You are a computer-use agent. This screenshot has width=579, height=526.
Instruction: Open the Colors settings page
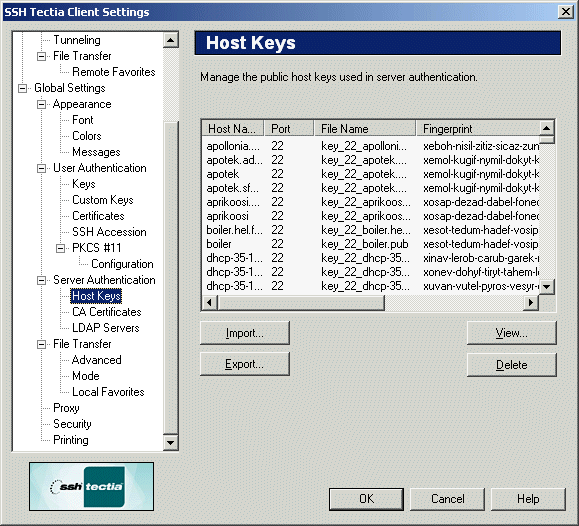pos(87,136)
